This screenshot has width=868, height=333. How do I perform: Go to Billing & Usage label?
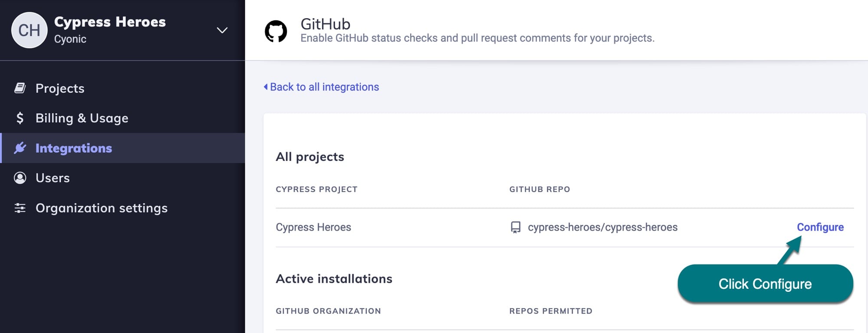click(x=82, y=118)
